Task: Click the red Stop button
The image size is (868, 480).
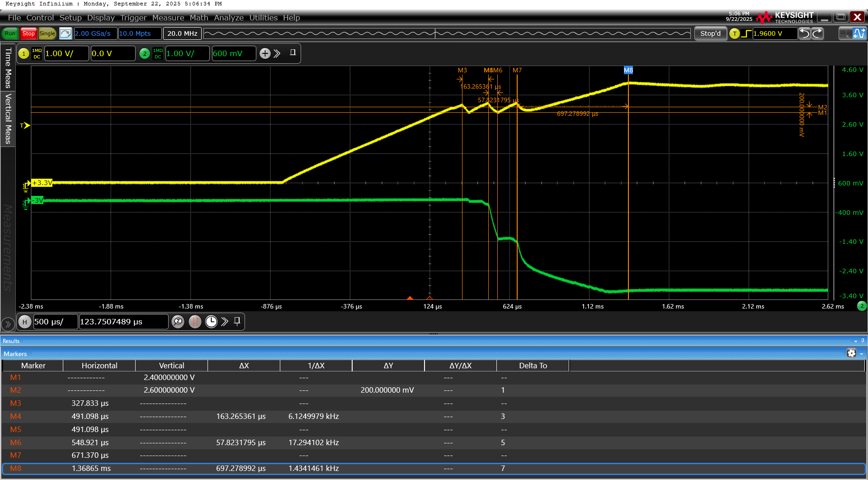Action: click(x=28, y=33)
